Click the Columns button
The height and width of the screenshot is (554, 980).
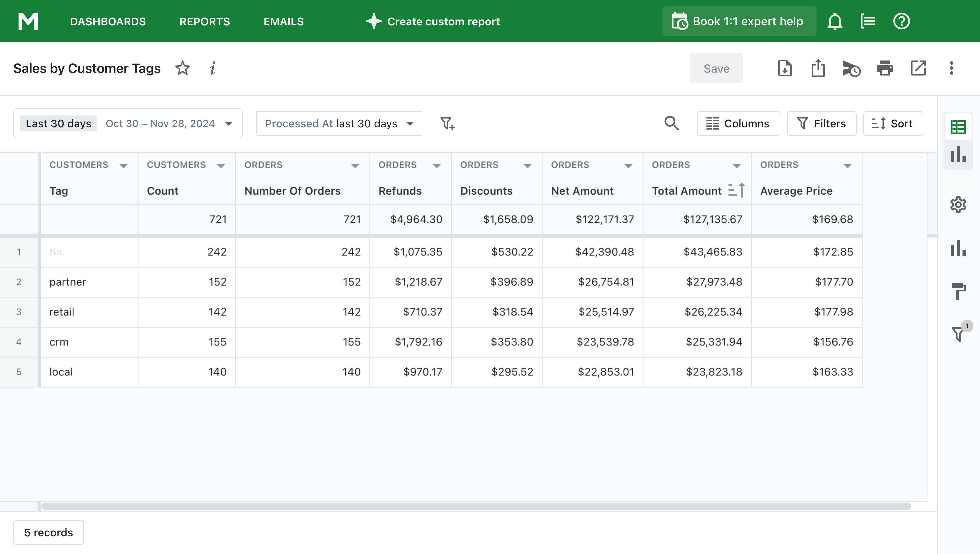coord(738,124)
